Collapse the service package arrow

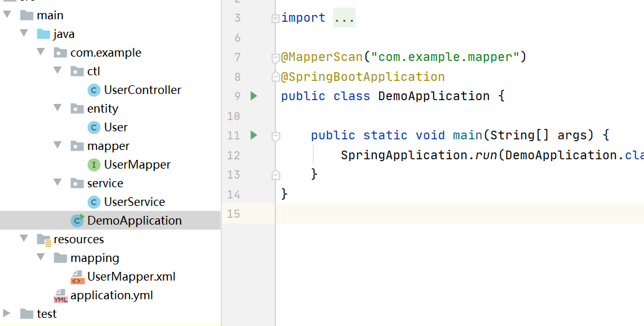(x=57, y=182)
